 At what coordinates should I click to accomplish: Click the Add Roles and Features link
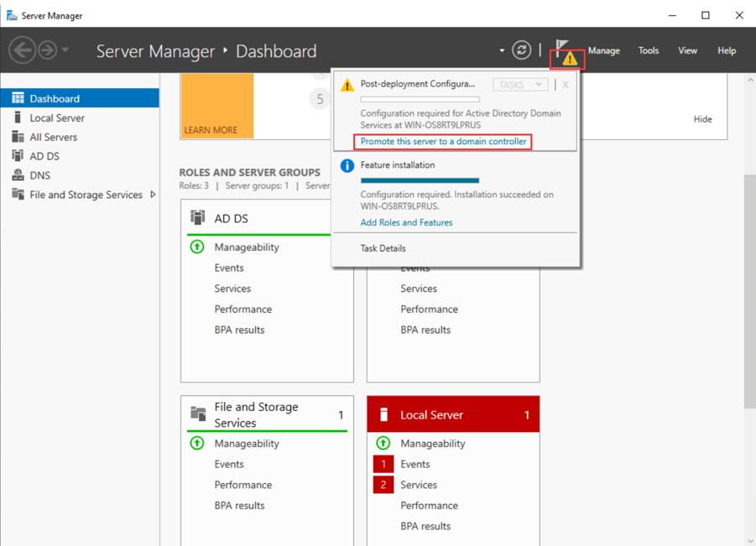406,222
